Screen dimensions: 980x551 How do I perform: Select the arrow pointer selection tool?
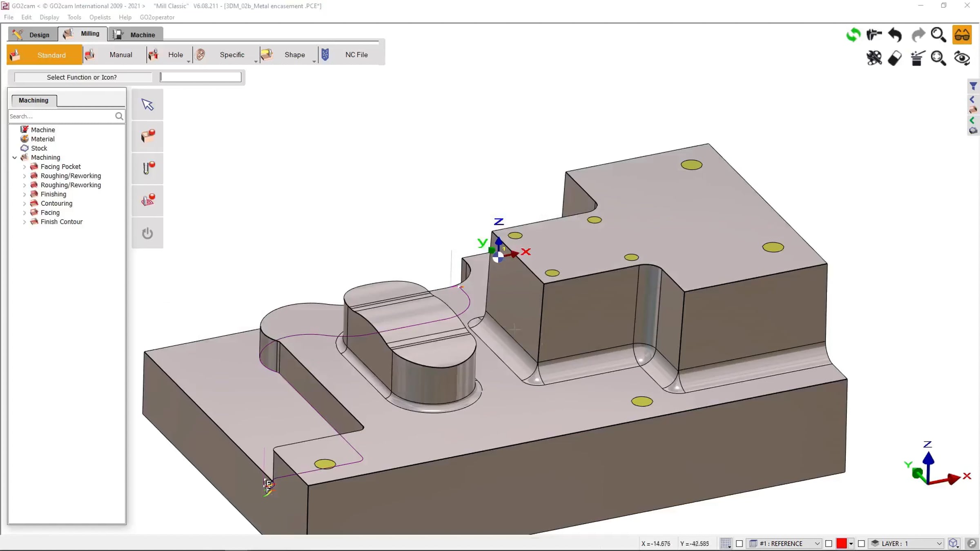pos(147,104)
